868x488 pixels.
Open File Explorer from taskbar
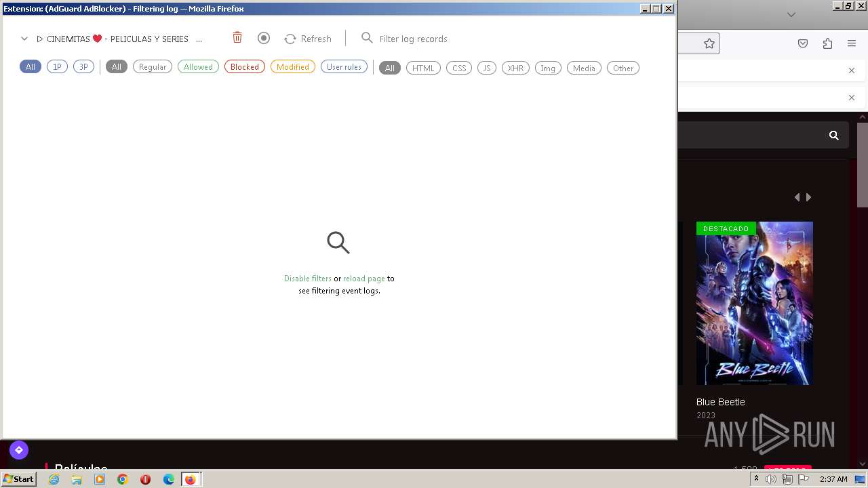coord(77,479)
